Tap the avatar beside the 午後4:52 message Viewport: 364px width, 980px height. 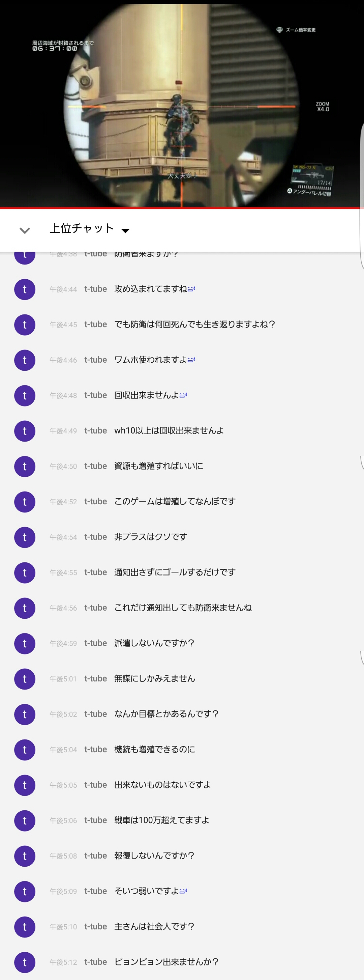[x=25, y=501]
